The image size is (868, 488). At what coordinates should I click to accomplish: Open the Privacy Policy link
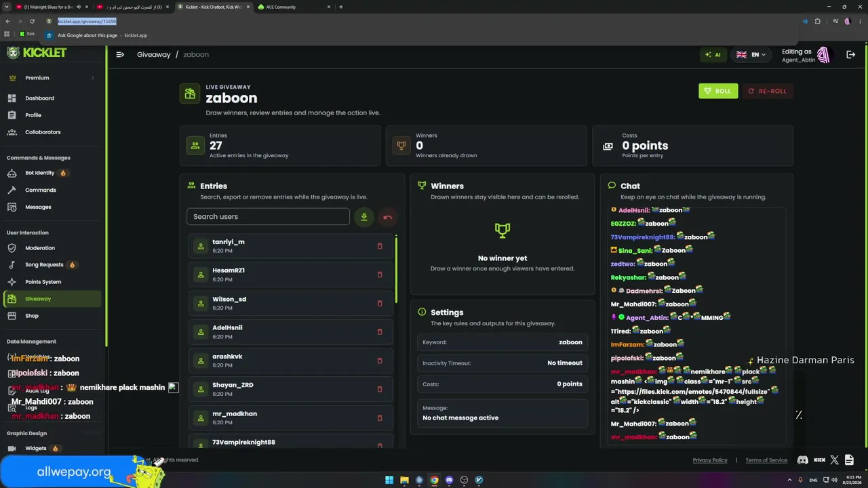(x=710, y=460)
